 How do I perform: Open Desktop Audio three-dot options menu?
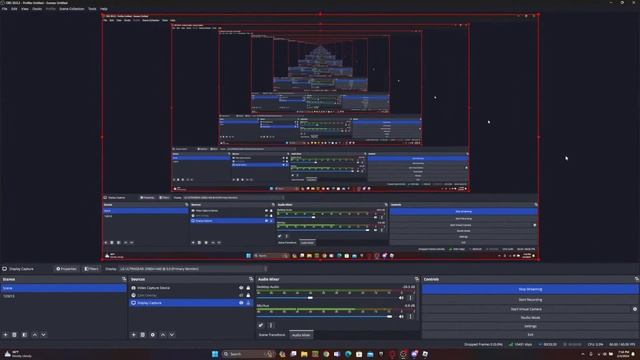(x=411, y=298)
